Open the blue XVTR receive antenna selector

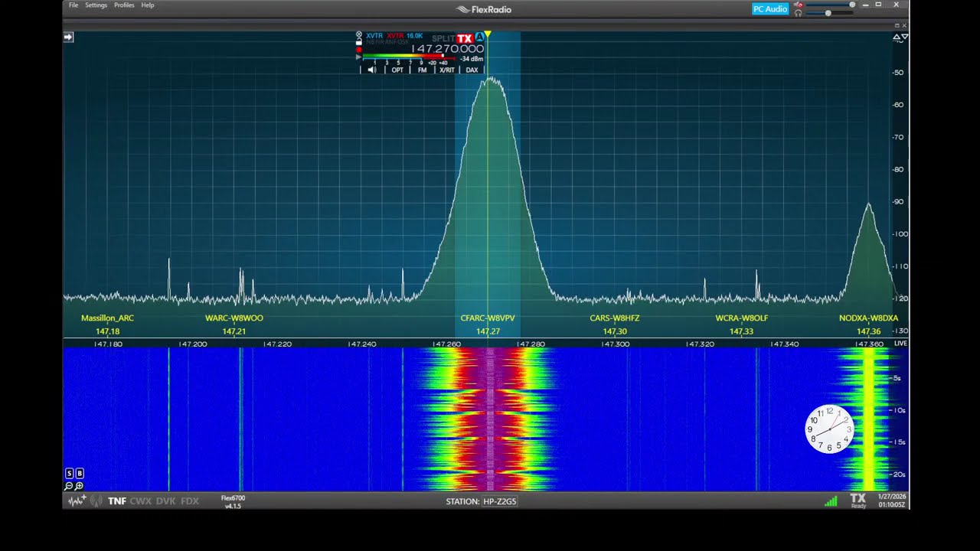click(x=374, y=36)
